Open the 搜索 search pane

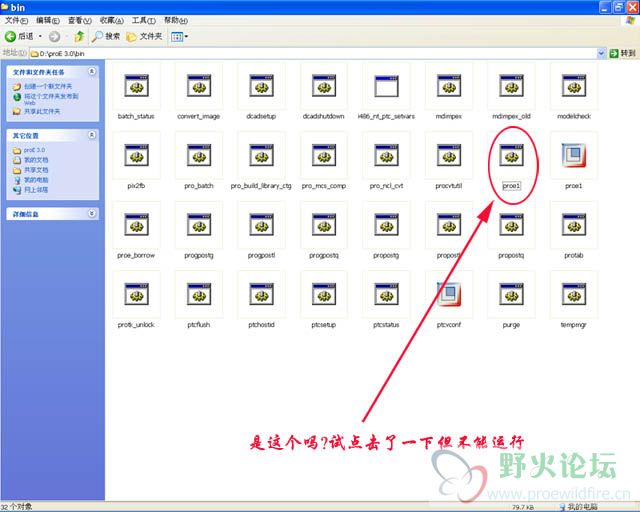[x=106, y=36]
